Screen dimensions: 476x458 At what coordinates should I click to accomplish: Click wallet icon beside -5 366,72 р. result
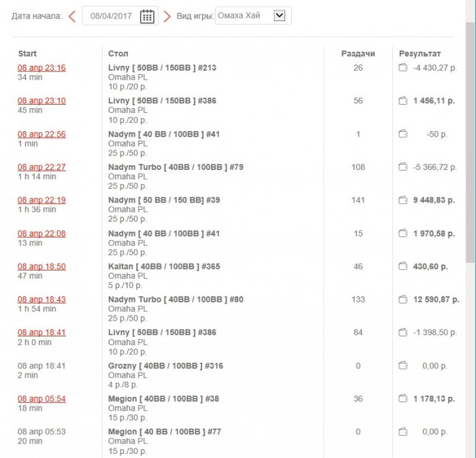403,167
